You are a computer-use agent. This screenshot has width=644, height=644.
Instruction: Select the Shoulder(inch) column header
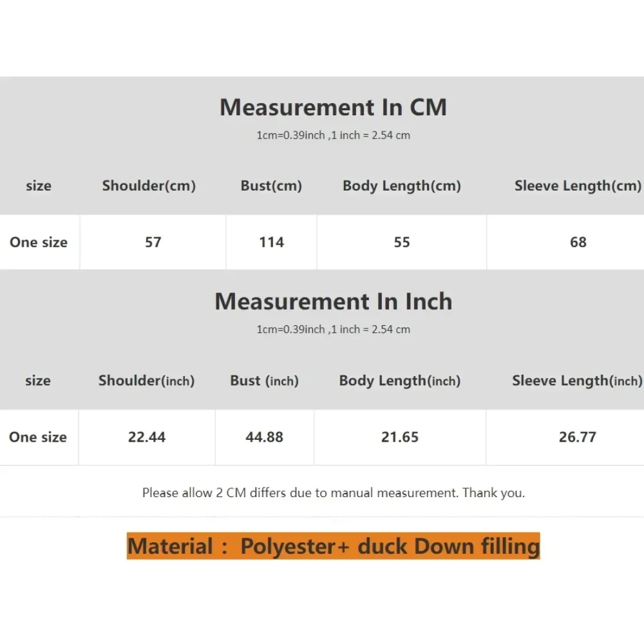click(x=146, y=381)
